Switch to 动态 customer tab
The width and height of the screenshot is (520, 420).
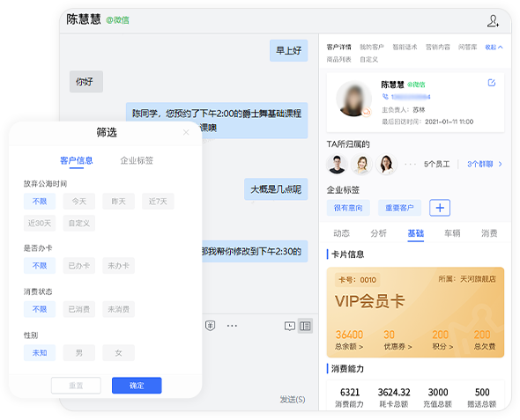coord(342,233)
